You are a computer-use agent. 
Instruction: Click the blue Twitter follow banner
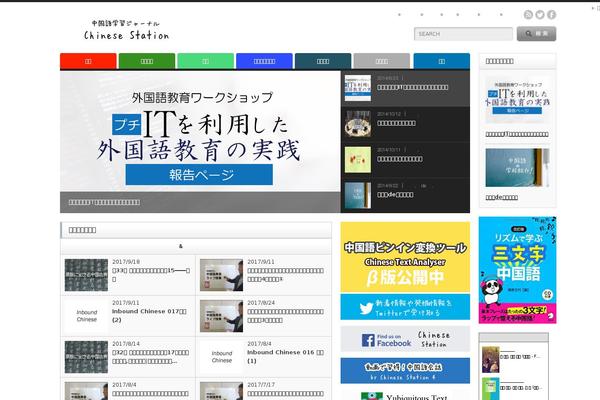click(405, 307)
